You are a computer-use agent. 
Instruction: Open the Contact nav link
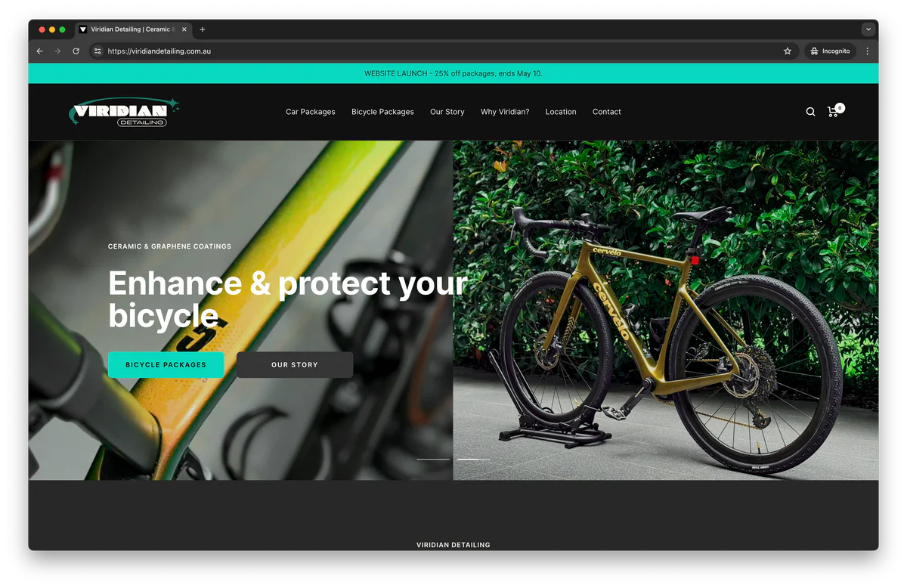coord(607,112)
